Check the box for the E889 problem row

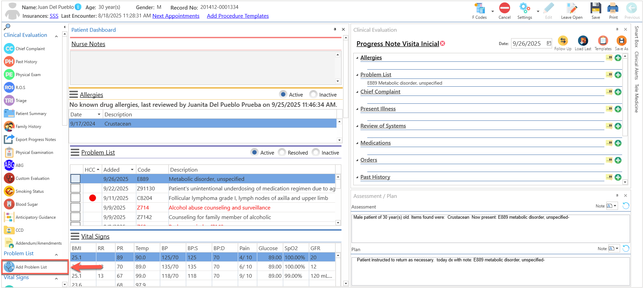pyautogui.click(x=76, y=179)
